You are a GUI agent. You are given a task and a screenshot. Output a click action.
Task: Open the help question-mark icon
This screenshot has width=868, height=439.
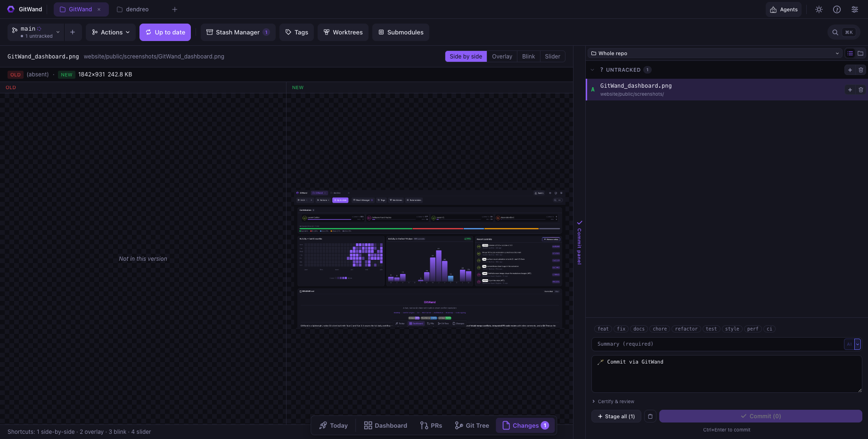coord(837,9)
